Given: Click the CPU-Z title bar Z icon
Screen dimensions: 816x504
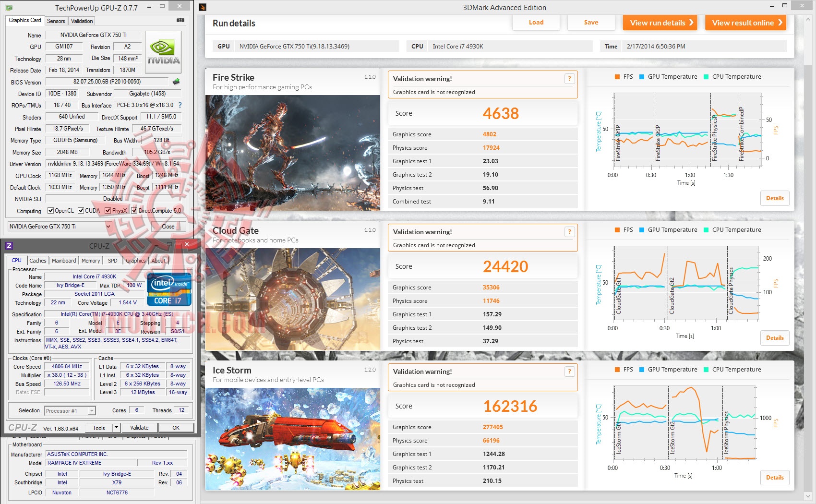Looking at the screenshot, I should pyautogui.click(x=9, y=246).
